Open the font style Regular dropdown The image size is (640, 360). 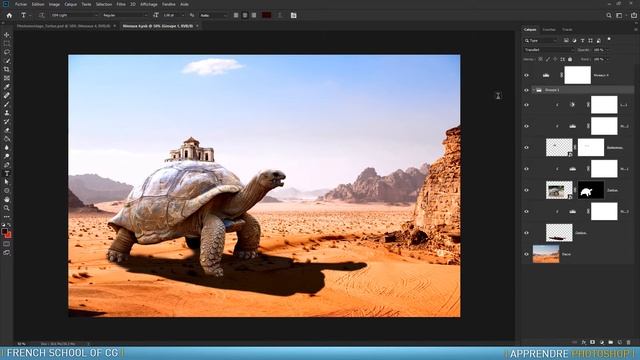tap(125, 15)
